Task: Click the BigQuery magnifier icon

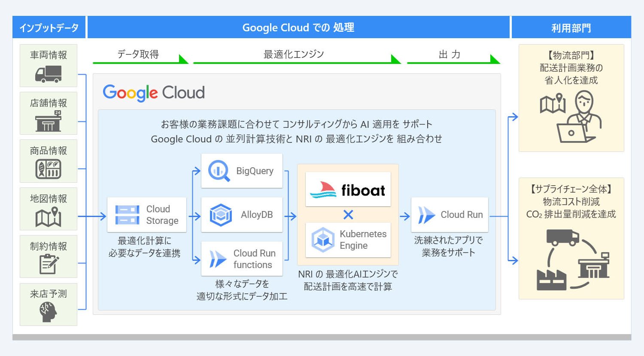Action: [219, 171]
